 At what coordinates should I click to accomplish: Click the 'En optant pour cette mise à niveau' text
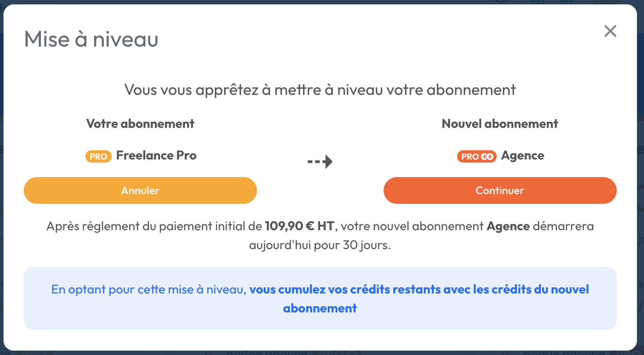[149, 290]
